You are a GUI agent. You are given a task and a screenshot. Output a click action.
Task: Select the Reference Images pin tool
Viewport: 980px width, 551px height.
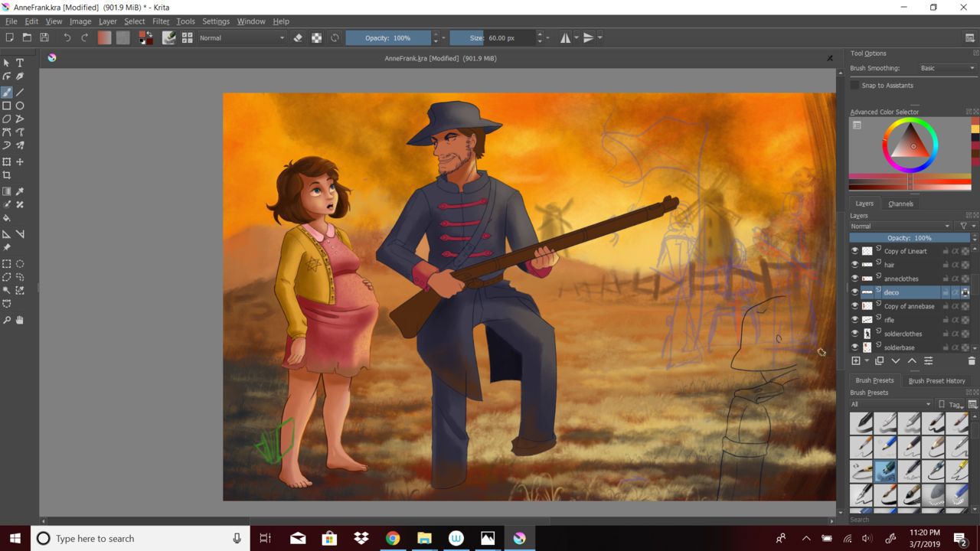(x=7, y=247)
